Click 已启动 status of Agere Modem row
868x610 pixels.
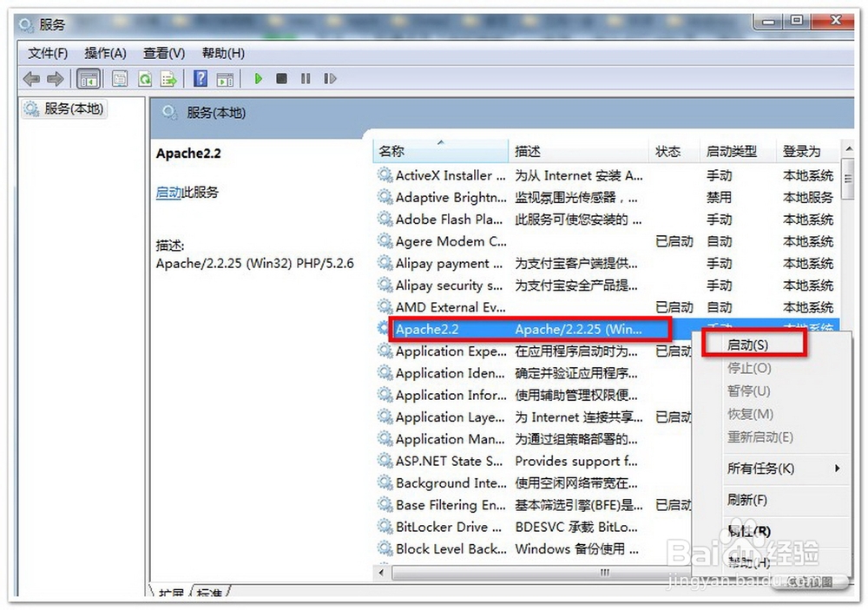coord(674,241)
